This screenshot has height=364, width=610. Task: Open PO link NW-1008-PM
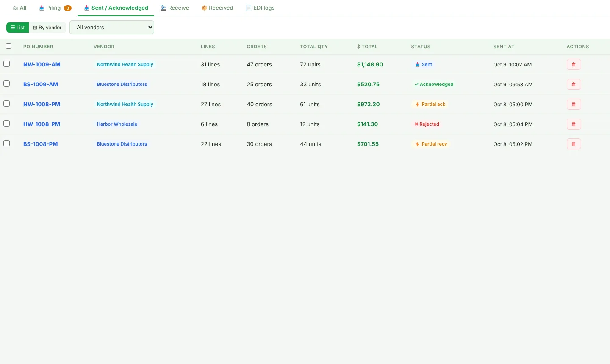42,105
